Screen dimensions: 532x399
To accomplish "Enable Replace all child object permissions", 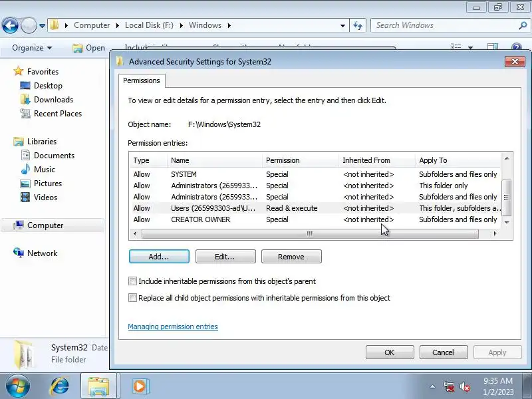I will click(x=132, y=297).
